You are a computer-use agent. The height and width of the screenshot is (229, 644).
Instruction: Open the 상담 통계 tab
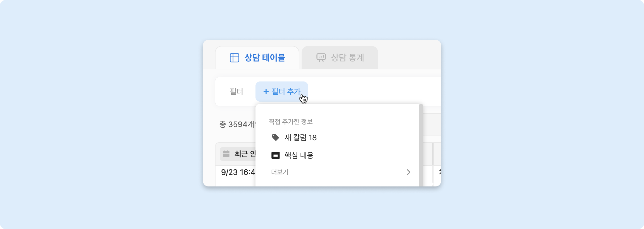[347, 58]
